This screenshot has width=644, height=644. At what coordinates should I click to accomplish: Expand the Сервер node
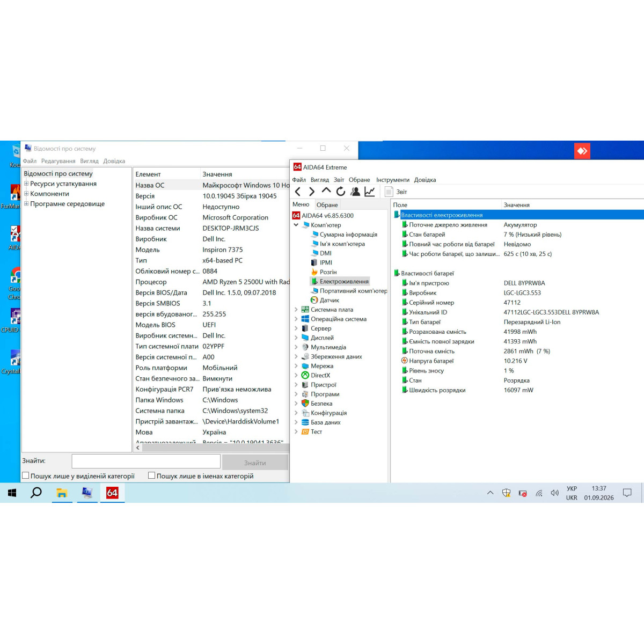(x=296, y=328)
